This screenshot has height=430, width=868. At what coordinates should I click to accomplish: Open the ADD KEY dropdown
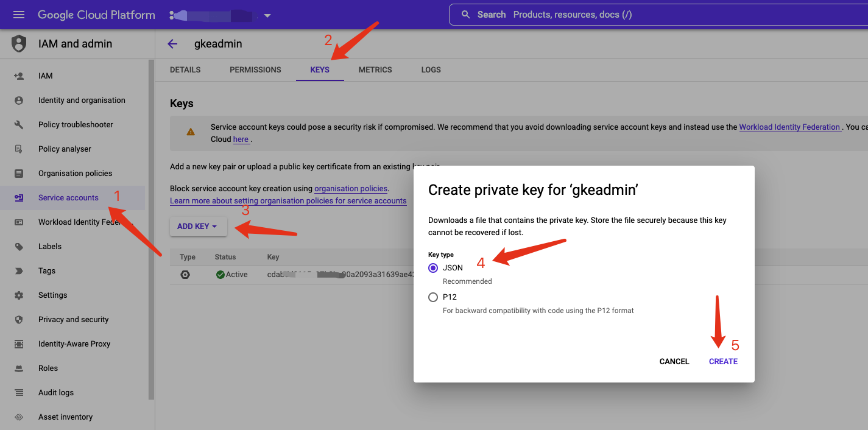tap(198, 226)
